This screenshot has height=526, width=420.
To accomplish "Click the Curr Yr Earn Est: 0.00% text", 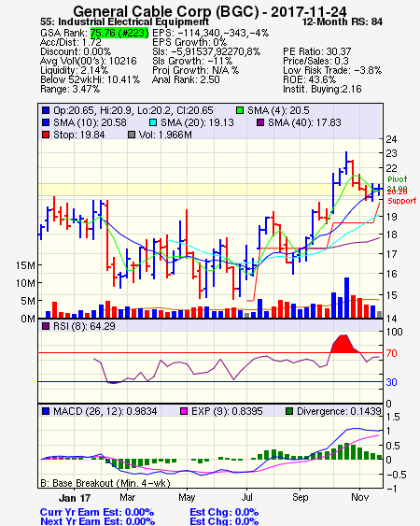I will click(97, 512).
